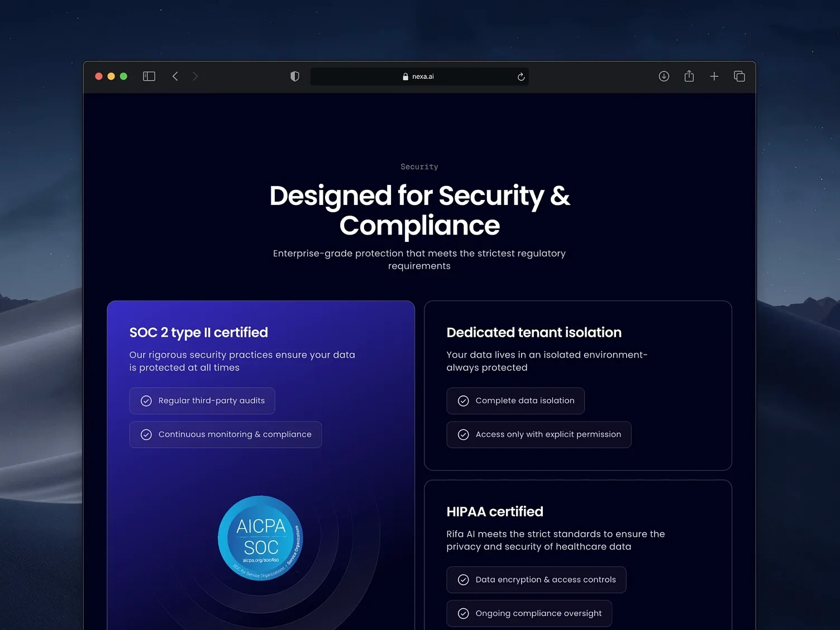Select the Continuous monitoring & compliance chip

pos(226,435)
